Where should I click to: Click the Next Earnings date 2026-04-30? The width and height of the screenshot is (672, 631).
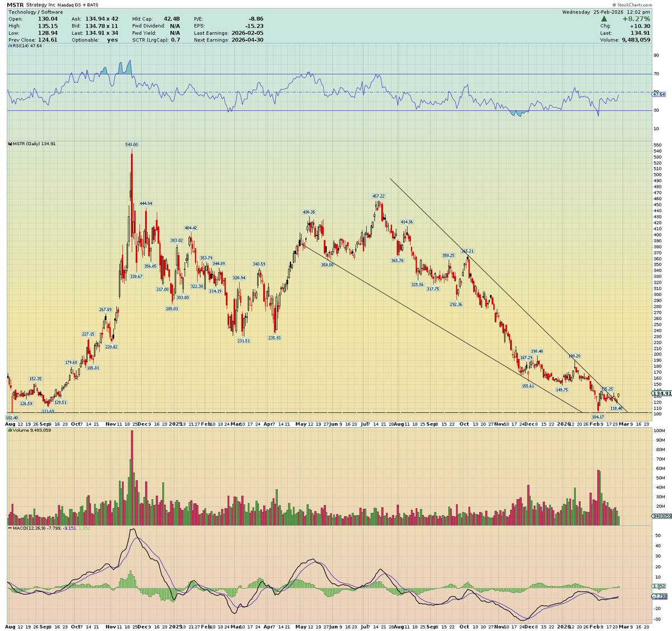point(246,40)
